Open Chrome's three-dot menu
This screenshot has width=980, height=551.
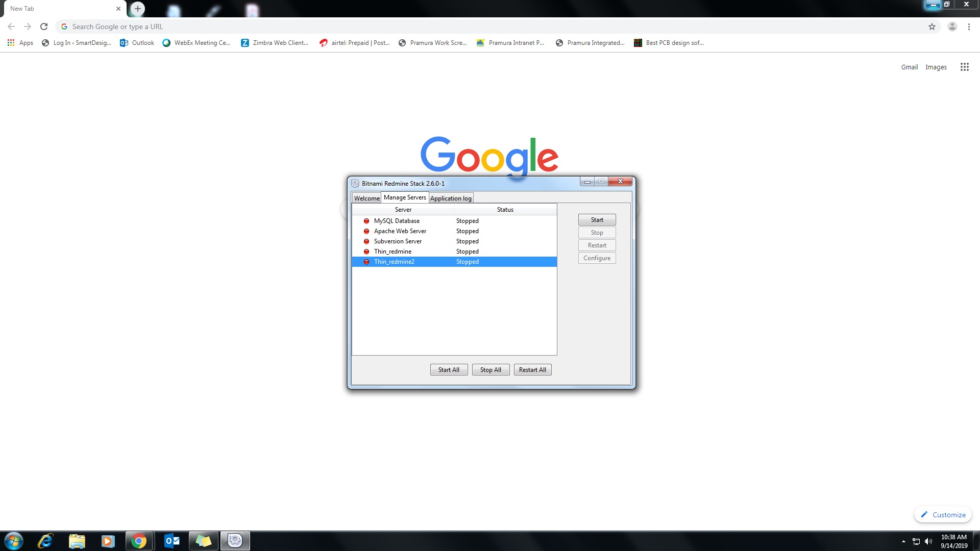[x=969, y=27]
